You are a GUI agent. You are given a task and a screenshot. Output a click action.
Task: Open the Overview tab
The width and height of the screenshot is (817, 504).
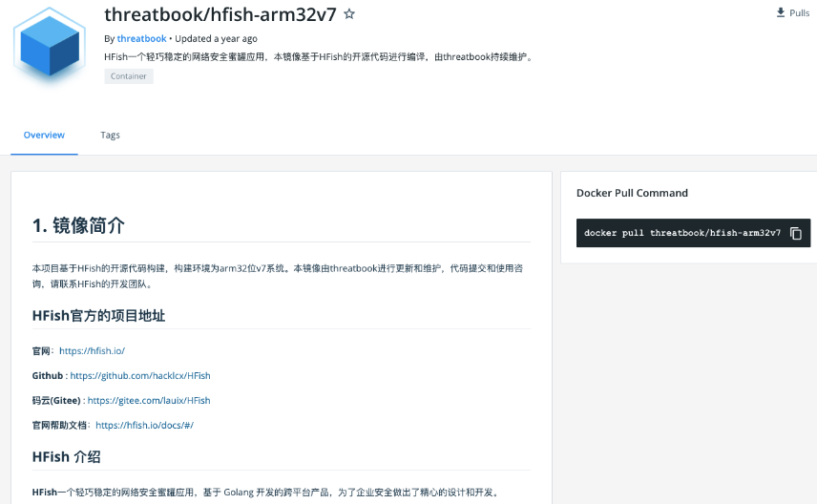(x=44, y=135)
